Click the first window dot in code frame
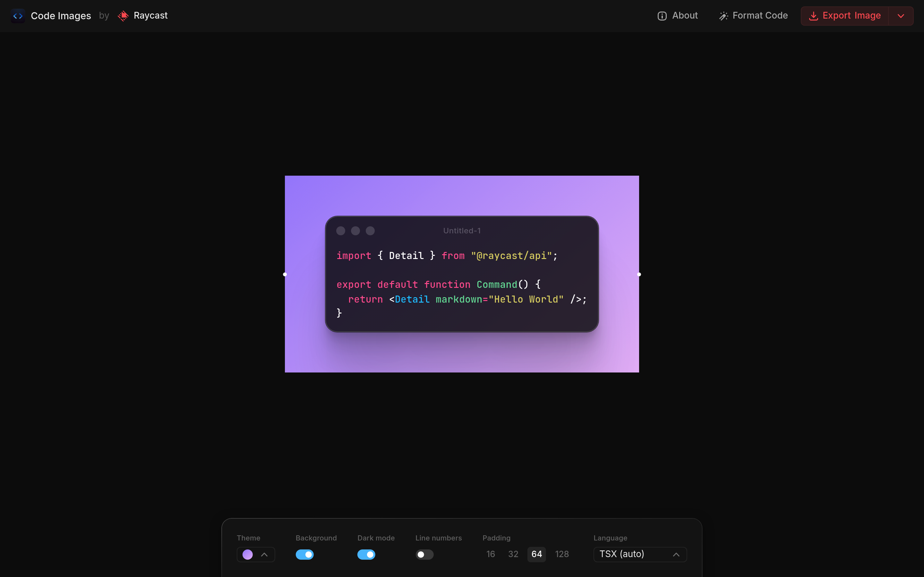This screenshot has width=924, height=577. pyautogui.click(x=341, y=231)
